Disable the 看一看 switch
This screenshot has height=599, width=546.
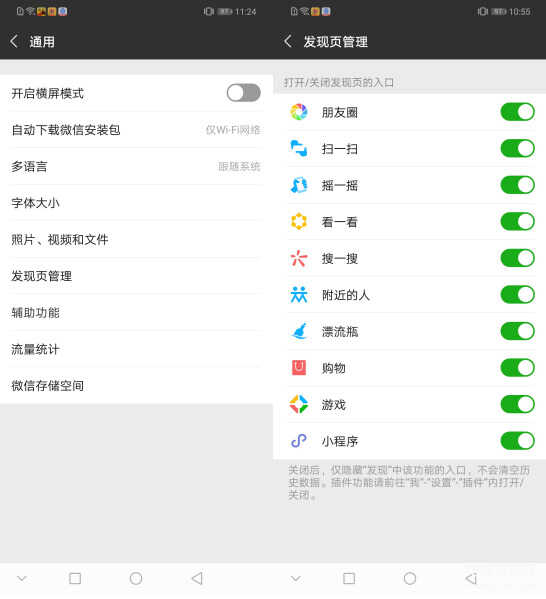tap(517, 222)
